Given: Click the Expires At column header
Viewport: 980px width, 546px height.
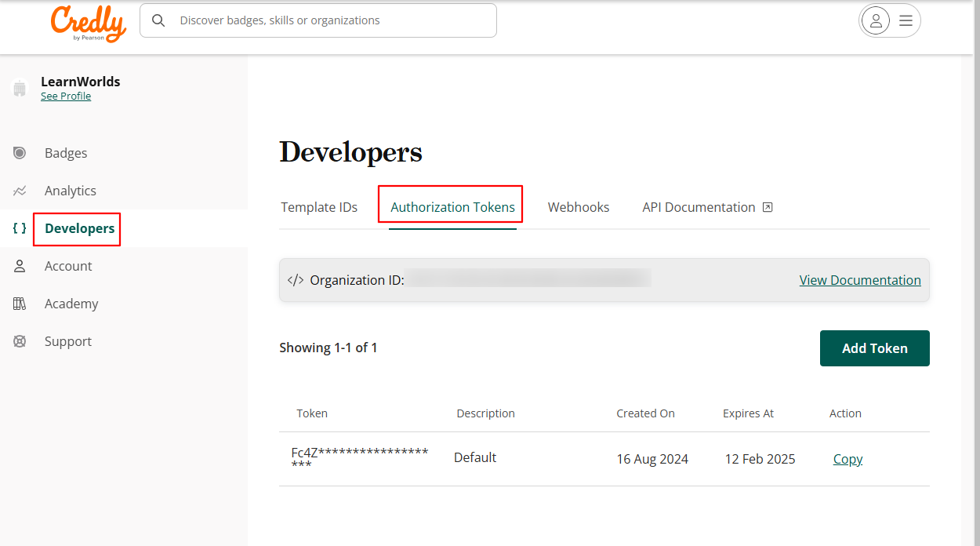Looking at the screenshot, I should pos(749,413).
